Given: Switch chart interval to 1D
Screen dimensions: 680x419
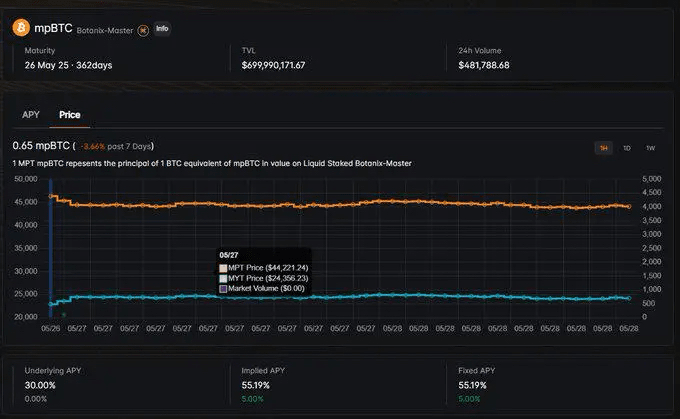Looking at the screenshot, I should [x=627, y=148].
